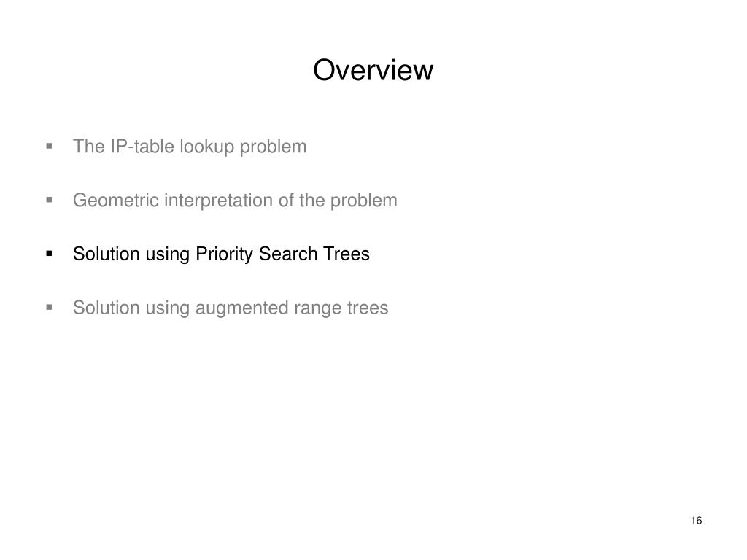747x560 pixels.
Task: Click the word 'lookup' in the first bullet
Action: coord(207,147)
